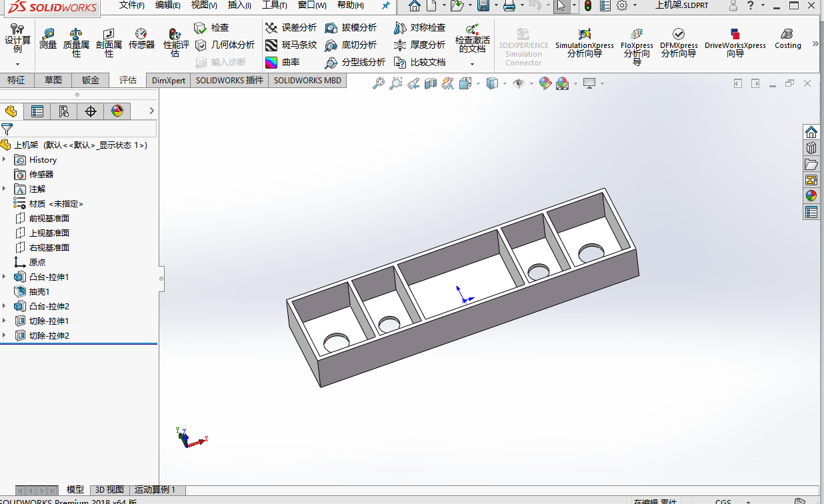The width and height of the screenshot is (824, 504).
Task: Open 剖面属性 section properties
Action: pos(109,43)
